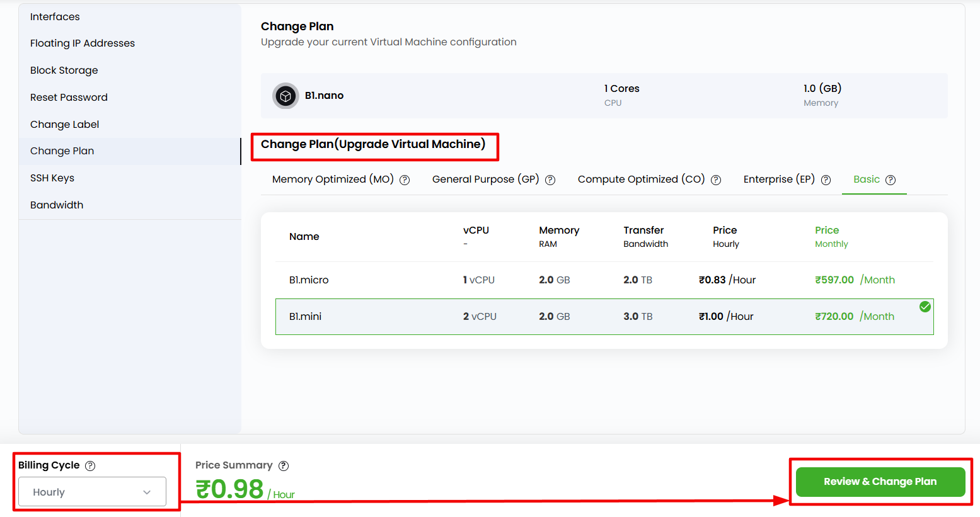Click Price Summary help icon
Image resolution: width=980 pixels, height=517 pixels.
(x=284, y=466)
